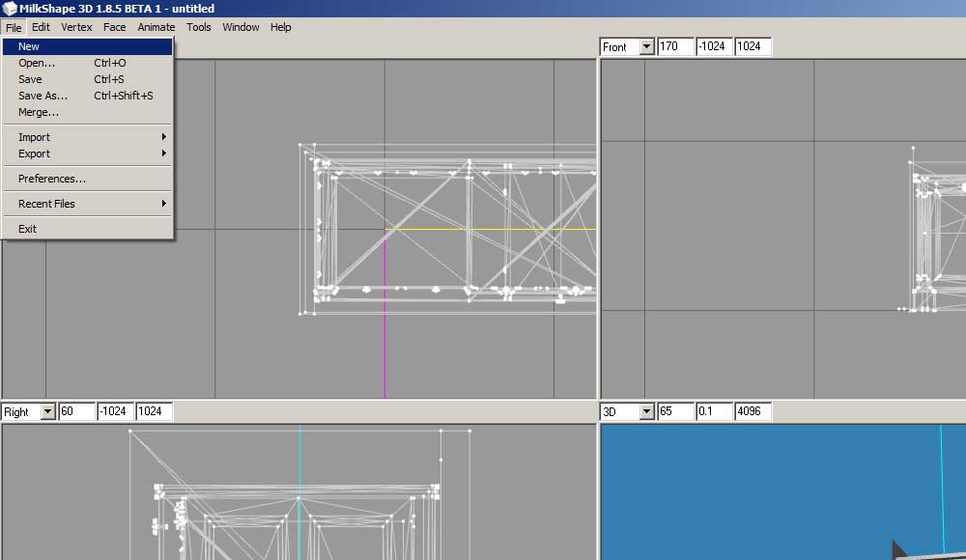The image size is (966, 560).
Task: Expand the Export submenu
Action: (x=34, y=154)
